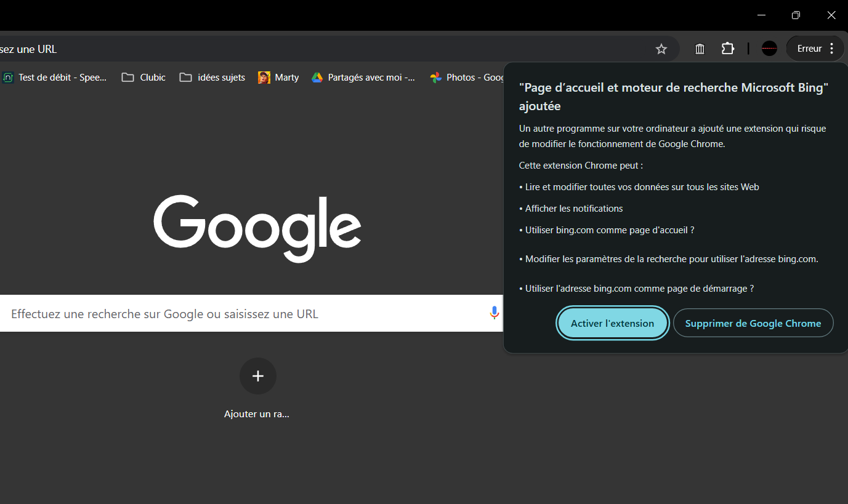Click Supprimer de Google Chrome
The width and height of the screenshot is (848, 504).
[753, 322]
